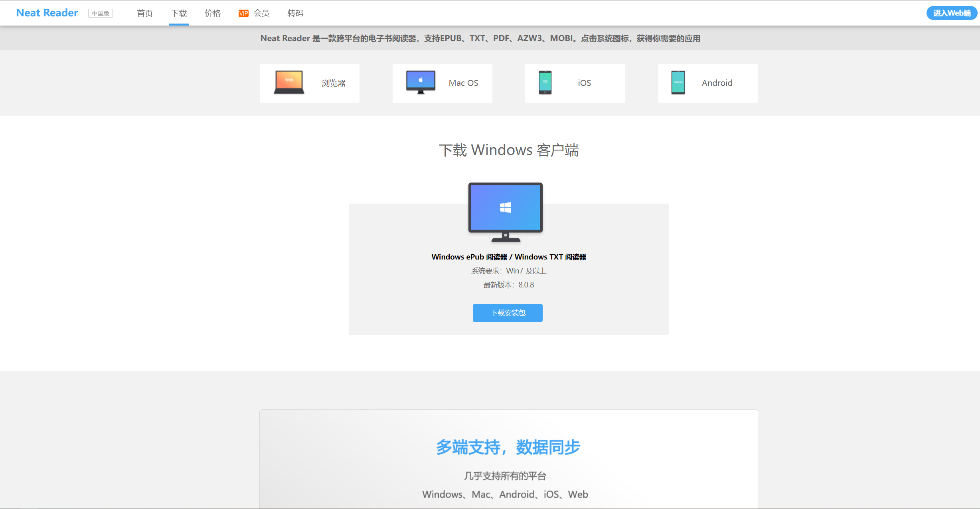Open the 转码 navigation tab
The image size is (980, 509).
pyautogui.click(x=295, y=13)
